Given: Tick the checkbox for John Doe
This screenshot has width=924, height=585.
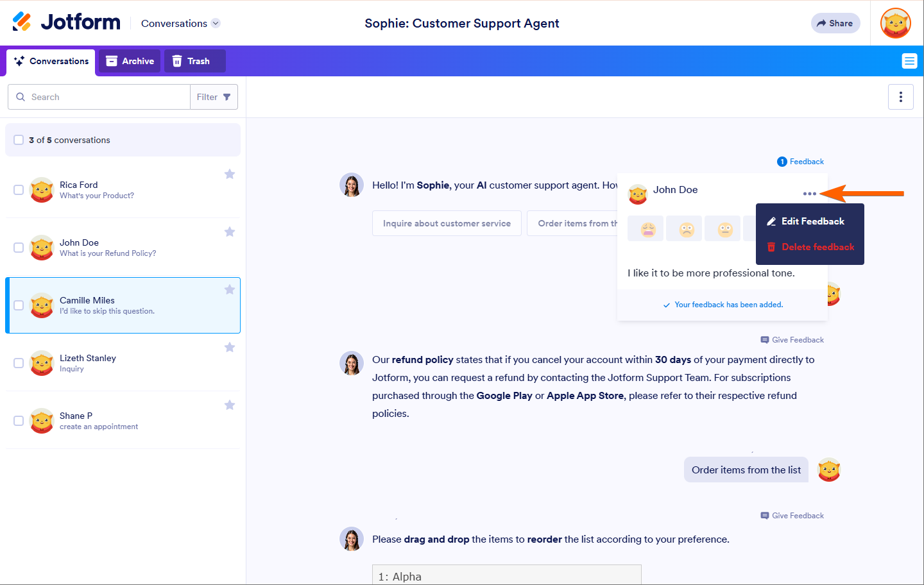Looking at the screenshot, I should (x=19, y=248).
